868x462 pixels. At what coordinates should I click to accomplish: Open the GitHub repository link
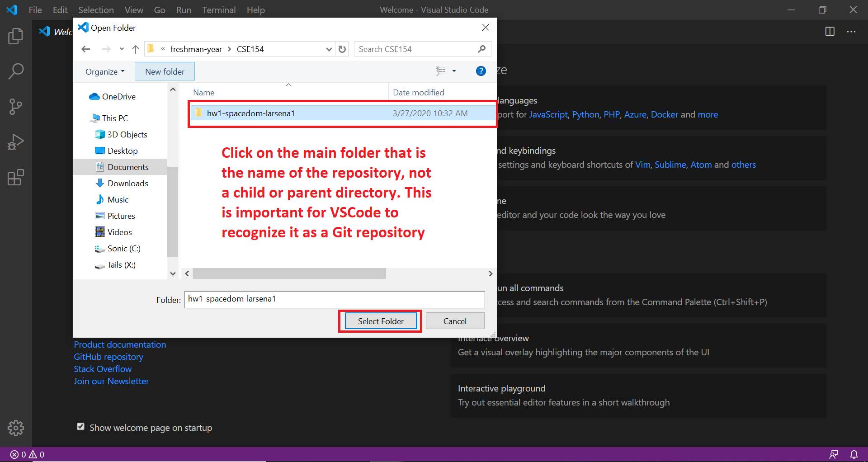pos(108,357)
